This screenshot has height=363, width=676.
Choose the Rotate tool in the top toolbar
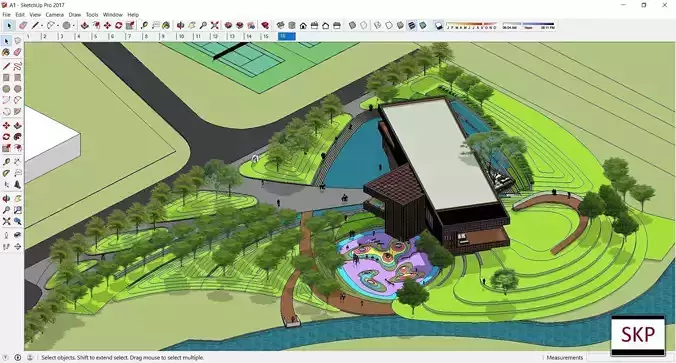click(119, 26)
